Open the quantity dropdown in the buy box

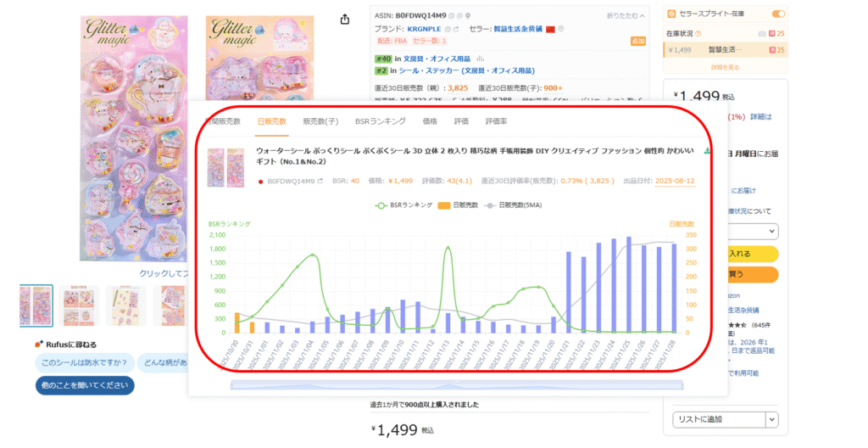point(771,231)
